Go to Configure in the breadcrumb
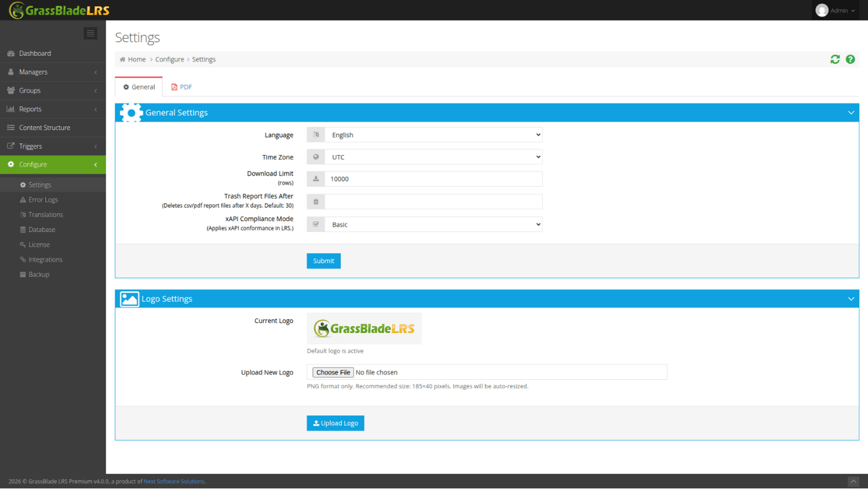 click(169, 59)
